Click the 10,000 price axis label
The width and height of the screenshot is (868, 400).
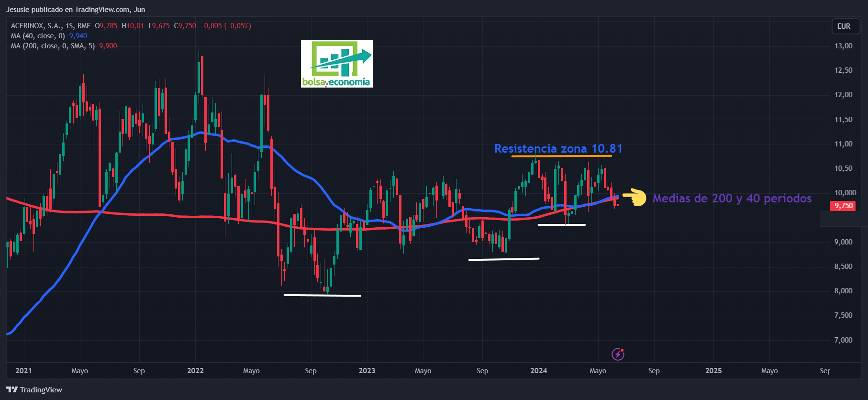(x=845, y=193)
